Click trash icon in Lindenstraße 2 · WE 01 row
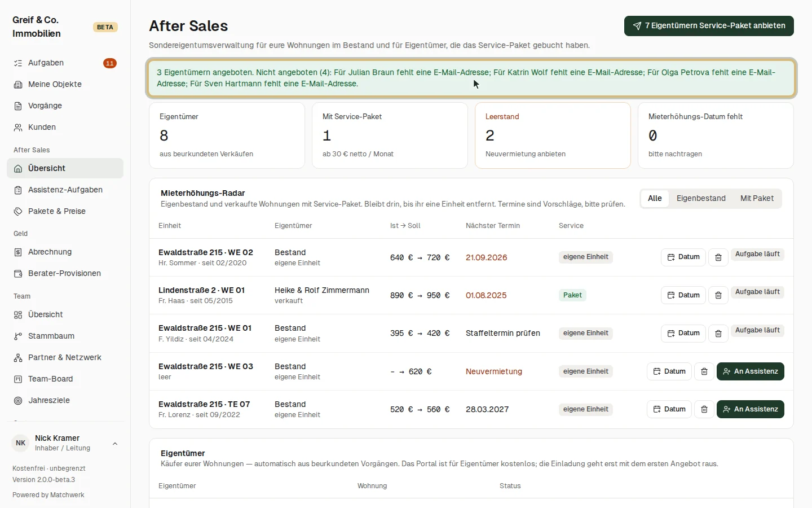 [718, 295]
